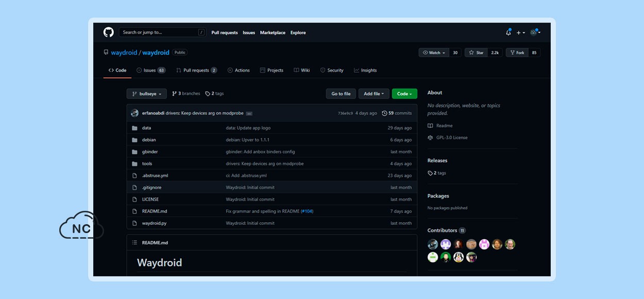This screenshot has height=299, width=644.
Task: View the 2.2k stargazers count
Action: point(495,53)
